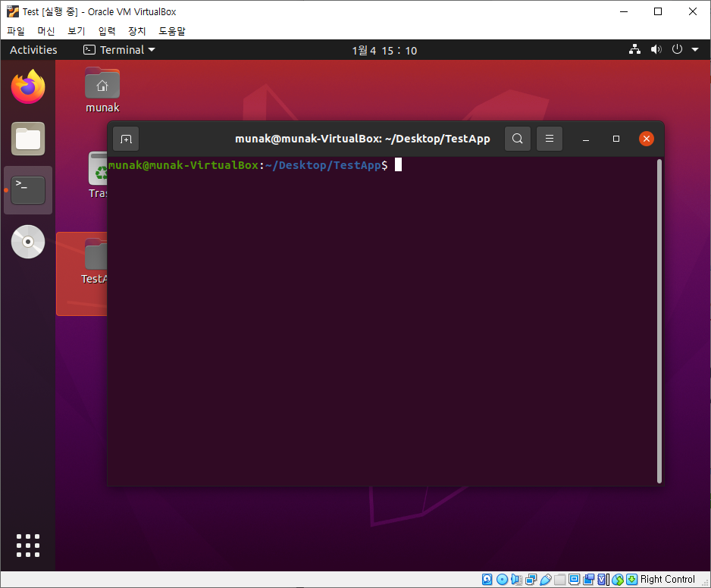Screen dimensions: 711x588
Task: Click the terminal prompt cursor area
Action: (398, 164)
